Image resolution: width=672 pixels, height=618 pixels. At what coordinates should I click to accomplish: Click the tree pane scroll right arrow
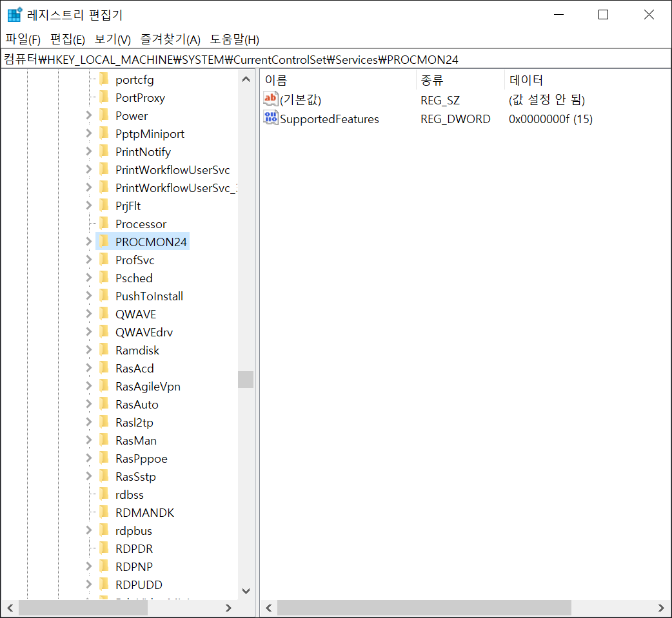pyautogui.click(x=228, y=608)
